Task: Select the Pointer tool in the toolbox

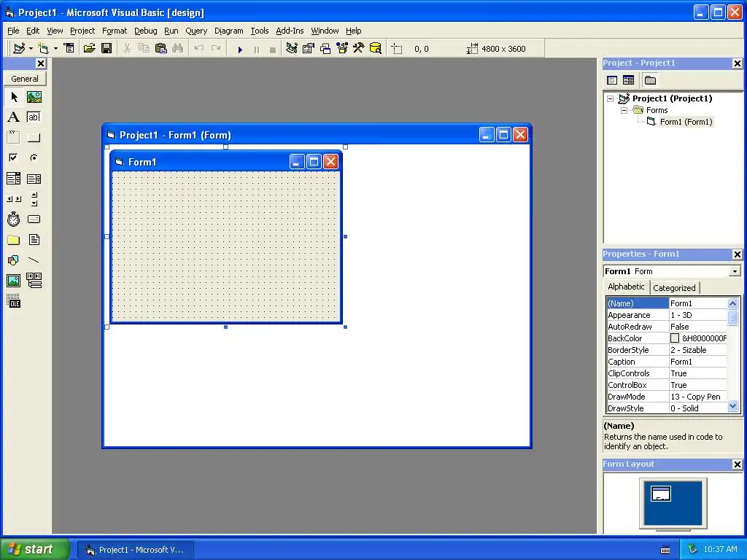Action: 14,97
